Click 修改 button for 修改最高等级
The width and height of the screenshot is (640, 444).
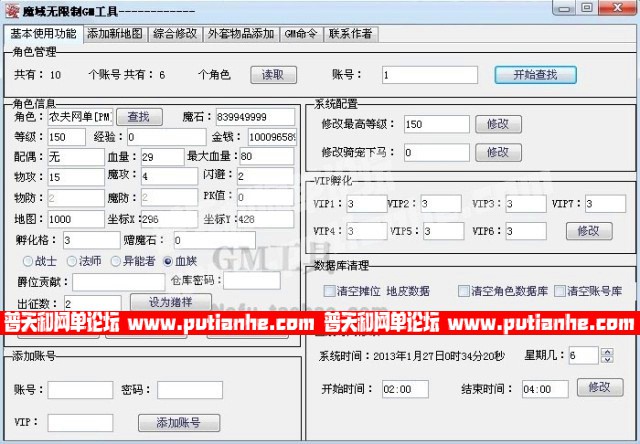pos(498,124)
